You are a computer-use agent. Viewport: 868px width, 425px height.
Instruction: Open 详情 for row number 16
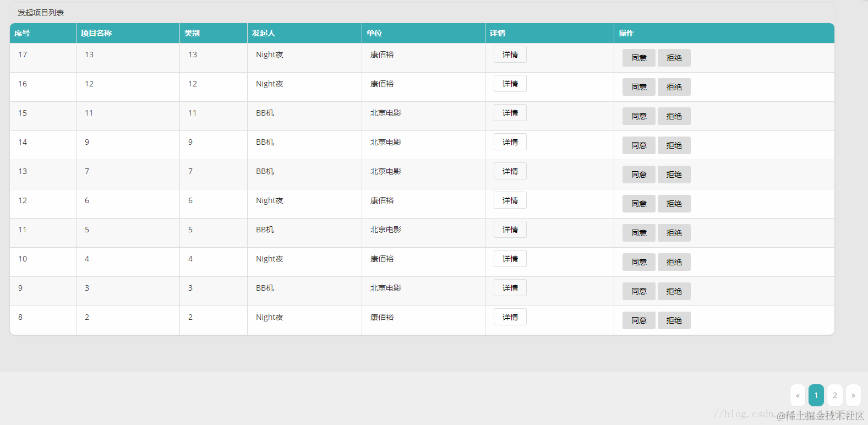coord(510,84)
